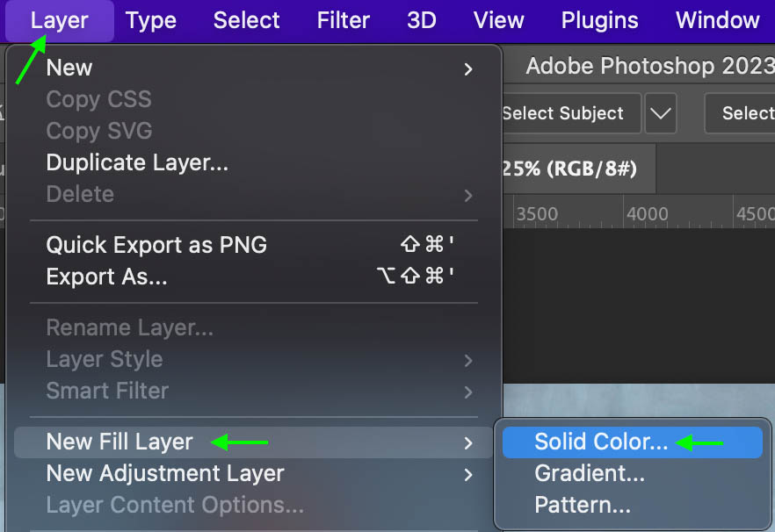Click Quick Export as PNG
Viewport: 775px width, 532px height.
(x=156, y=245)
